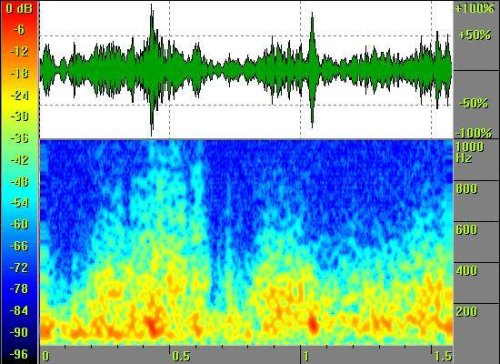Click the red hotspot in spectrogram before 0.5 seconds
The height and width of the screenshot is (364, 500).
(153, 325)
